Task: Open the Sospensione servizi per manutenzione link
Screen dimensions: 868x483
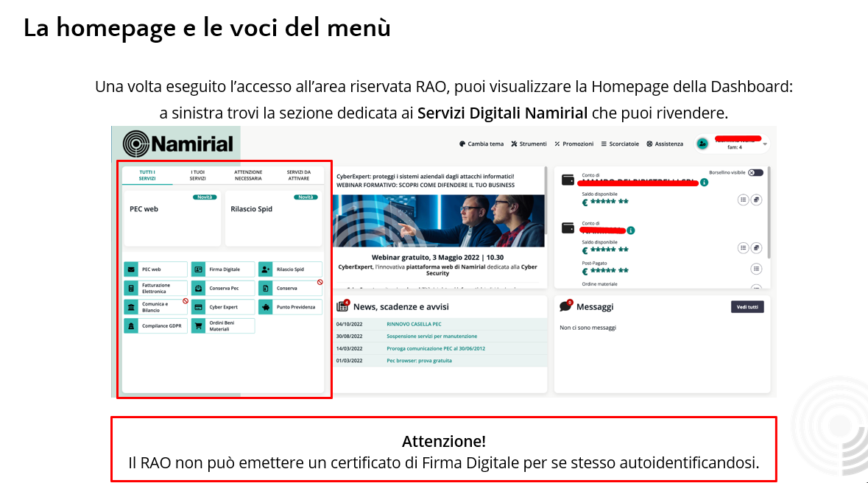Action: point(431,336)
